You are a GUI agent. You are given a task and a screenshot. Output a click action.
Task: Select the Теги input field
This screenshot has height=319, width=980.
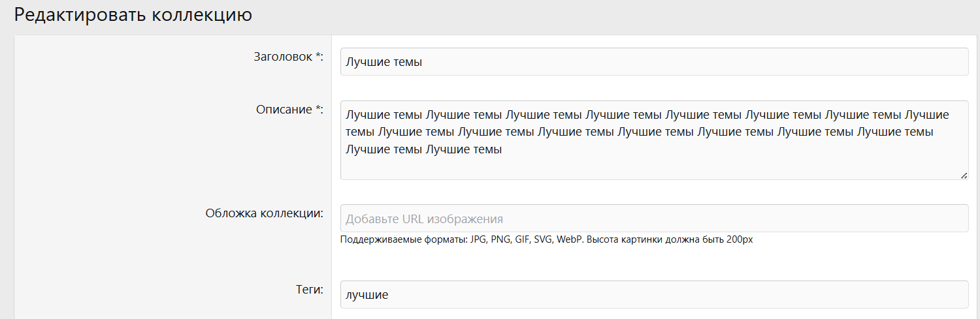click(653, 295)
